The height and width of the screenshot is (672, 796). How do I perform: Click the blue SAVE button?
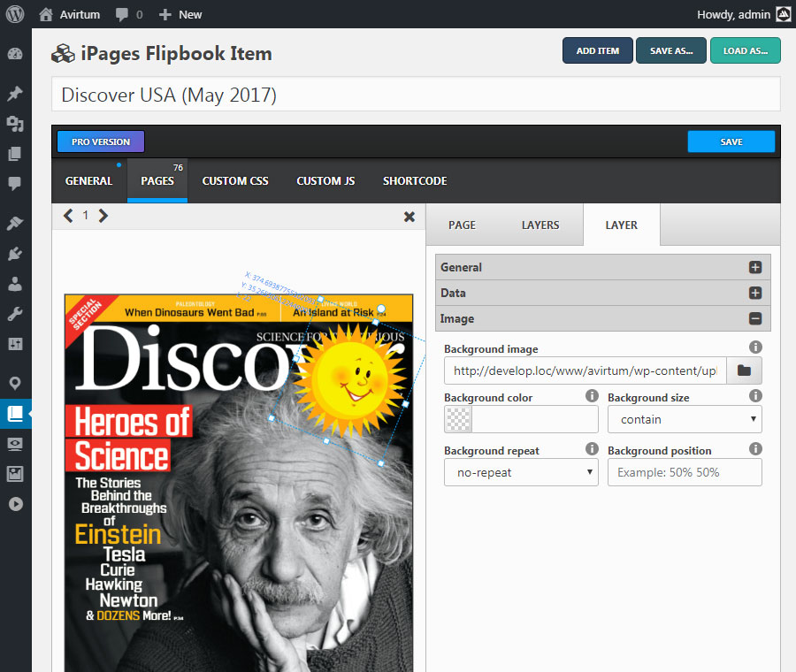[731, 141]
